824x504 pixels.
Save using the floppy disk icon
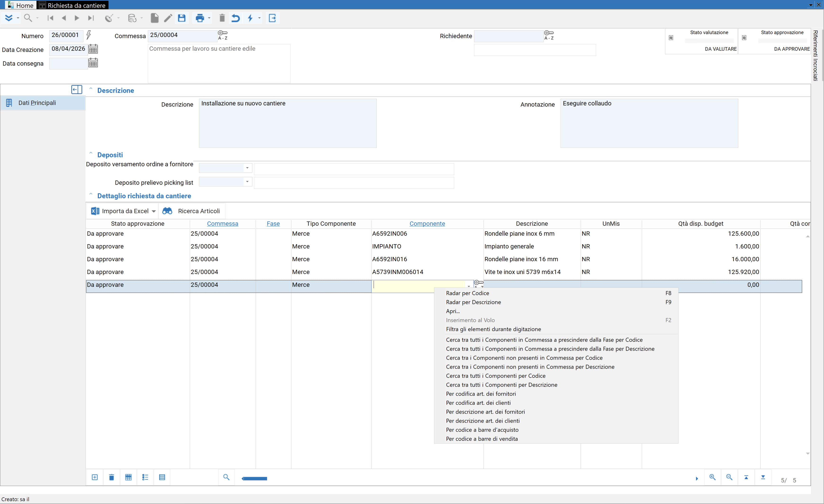click(x=182, y=18)
